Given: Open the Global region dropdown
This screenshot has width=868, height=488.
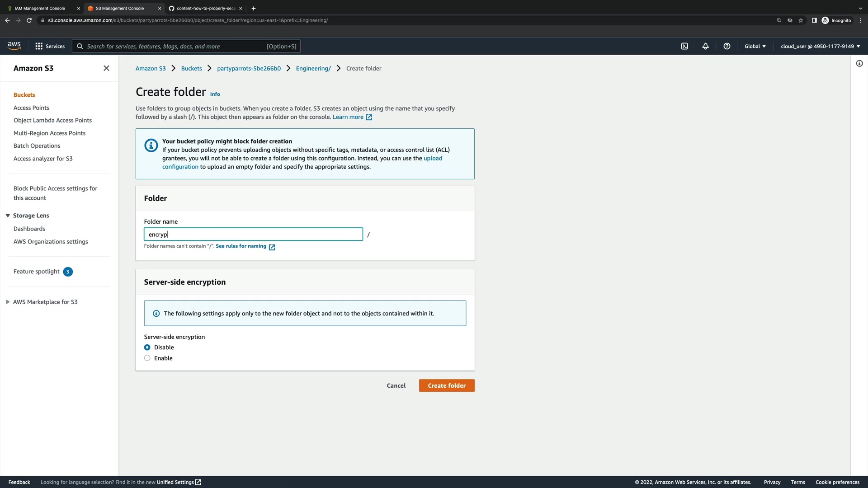Looking at the screenshot, I should coord(755,46).
